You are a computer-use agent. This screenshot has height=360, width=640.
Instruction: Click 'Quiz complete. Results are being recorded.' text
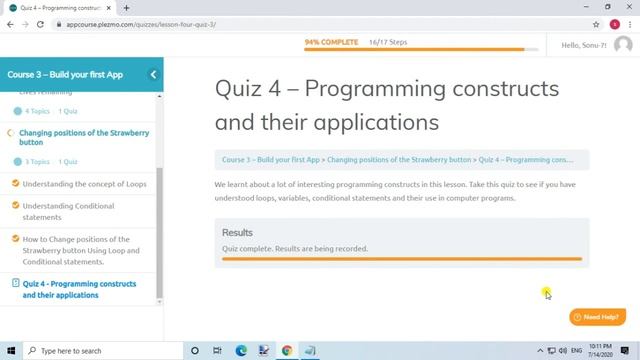[295, 249]
